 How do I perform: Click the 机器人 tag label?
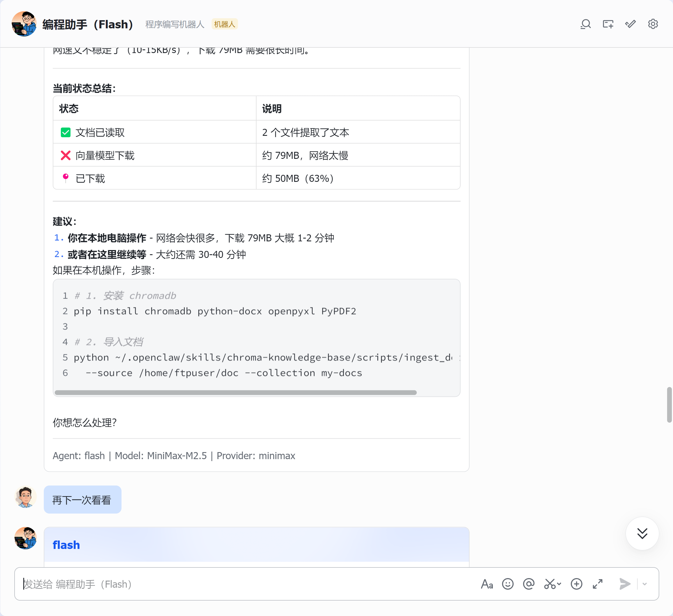tap(224, 24)
